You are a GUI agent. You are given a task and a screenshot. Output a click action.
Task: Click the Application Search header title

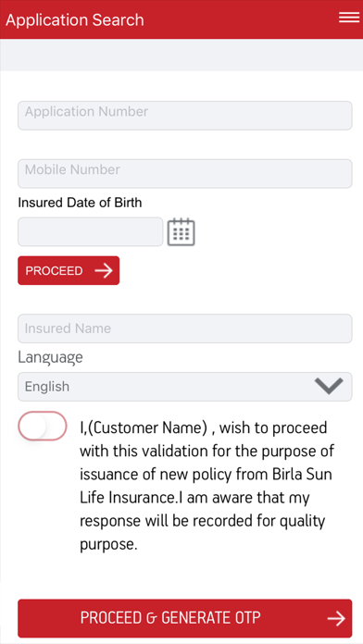(x=74, y=19)
